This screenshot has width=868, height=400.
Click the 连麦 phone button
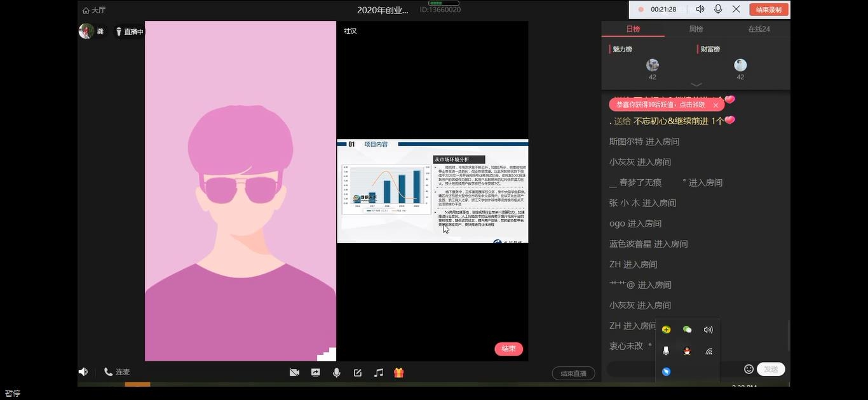pyautogui.click(x=117, y=372)
